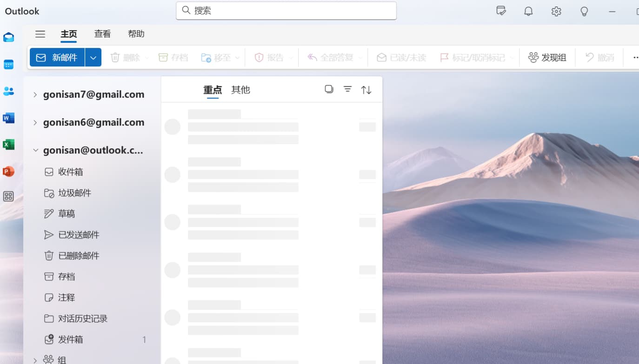Screen dimensions: 639x364
Task: Click the 全部答复 reply all button
Action: 330,58
